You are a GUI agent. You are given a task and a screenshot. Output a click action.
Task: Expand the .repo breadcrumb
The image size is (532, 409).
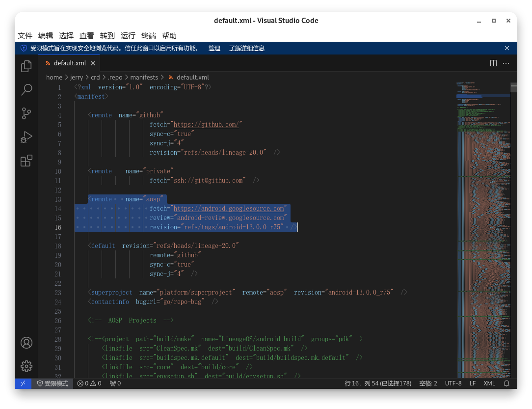click(x=115, y=78)
